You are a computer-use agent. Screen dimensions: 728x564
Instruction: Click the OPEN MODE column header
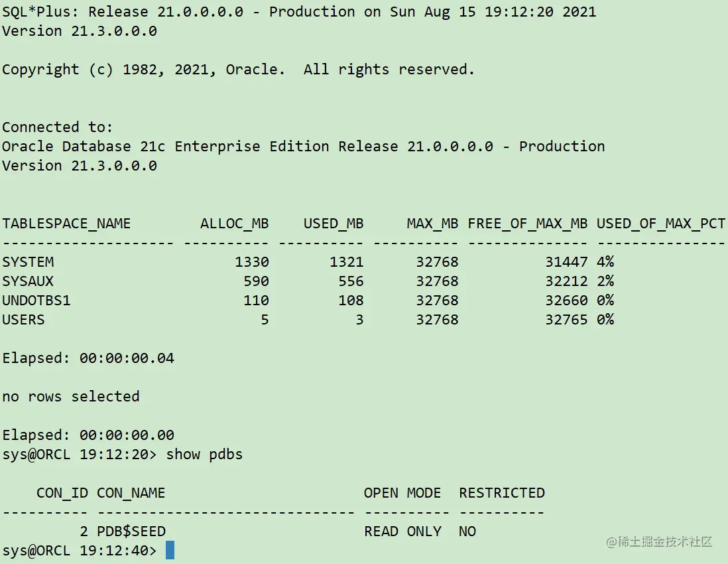point(402,492)
